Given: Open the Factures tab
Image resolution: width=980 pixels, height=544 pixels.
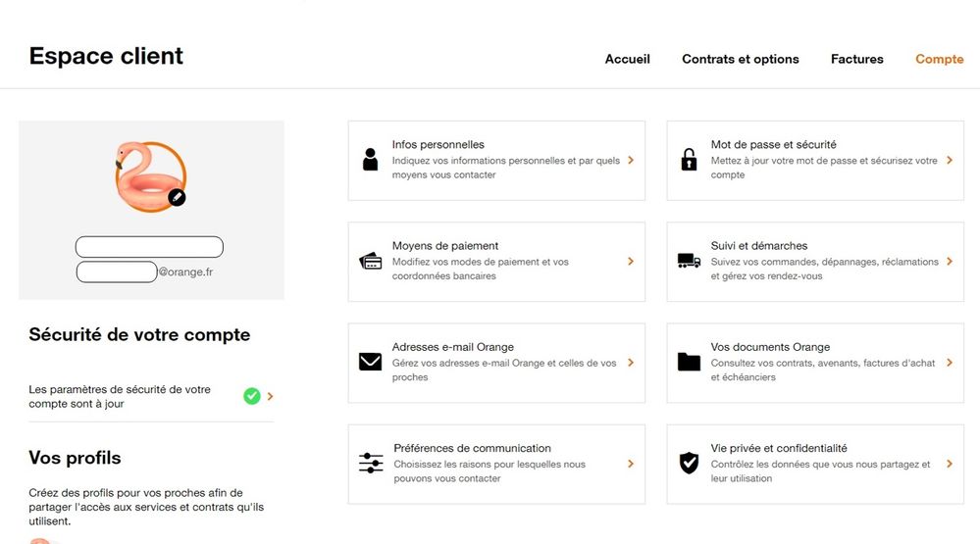Looking at the screenshot, I should (856, 59).
